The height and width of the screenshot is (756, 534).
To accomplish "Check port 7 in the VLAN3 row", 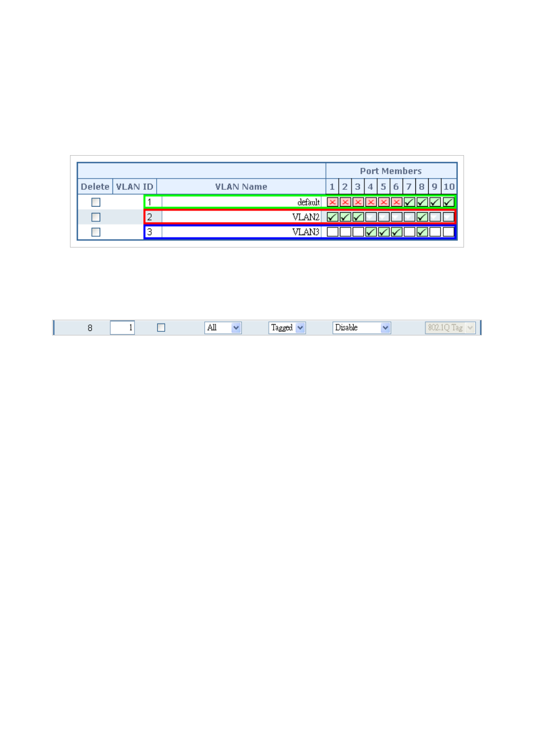I will pyautogui.click(x=410, y=232).
